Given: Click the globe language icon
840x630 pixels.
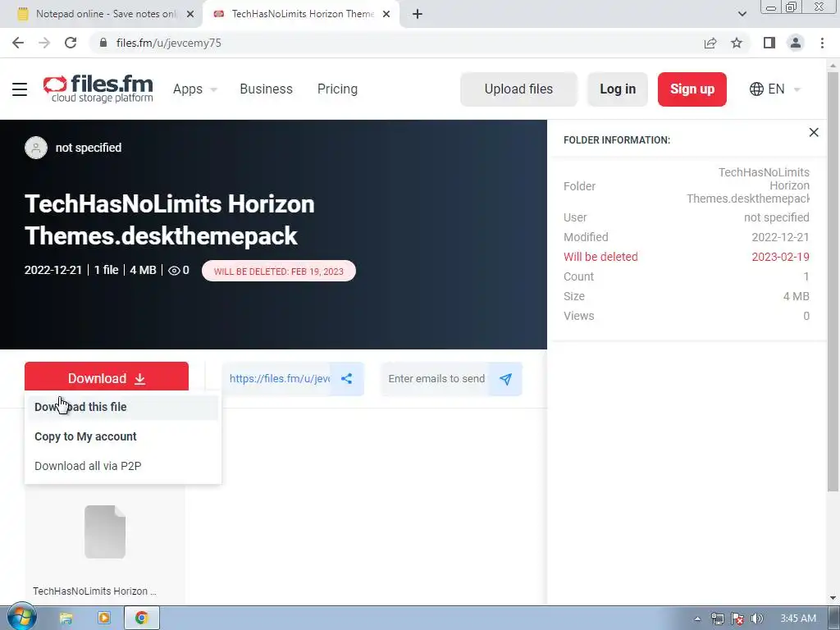Looking at the screenshot, I should tap(756, 89).
